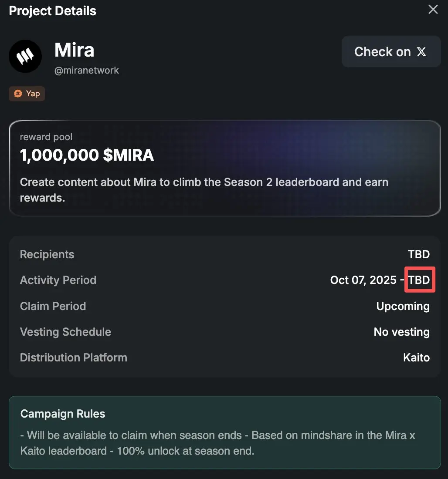448x479 pixels.
Task: Open the @miranetwork handle link
Action: [86, 71]
